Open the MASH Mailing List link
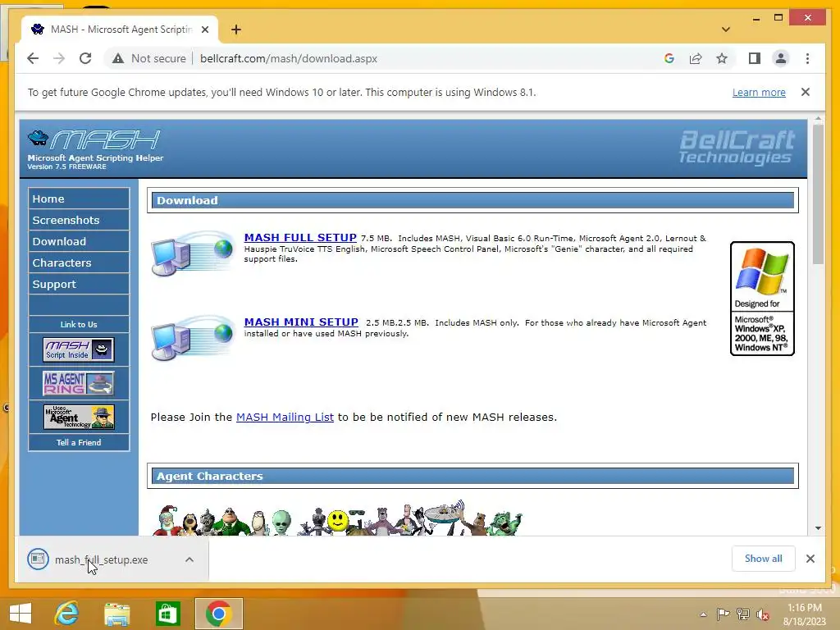Viewport: 840px width, 630px height. pos(285,417)
